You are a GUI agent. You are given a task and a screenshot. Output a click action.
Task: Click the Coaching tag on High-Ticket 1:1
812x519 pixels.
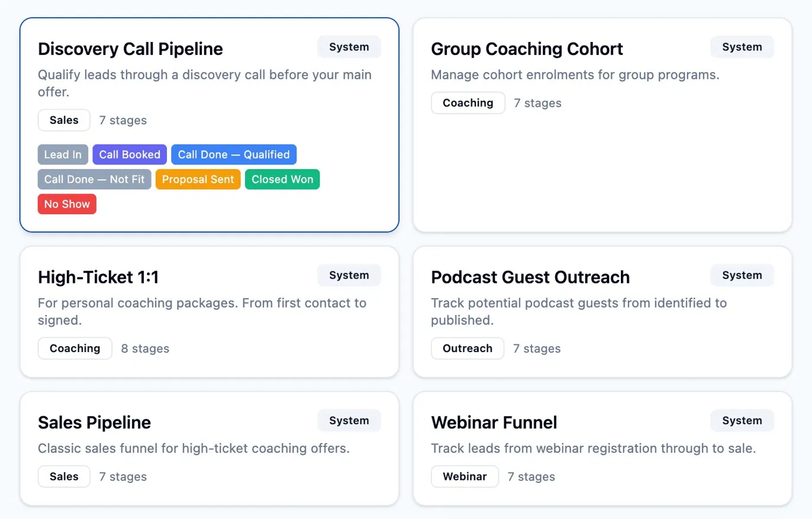(x=75, y=349)
